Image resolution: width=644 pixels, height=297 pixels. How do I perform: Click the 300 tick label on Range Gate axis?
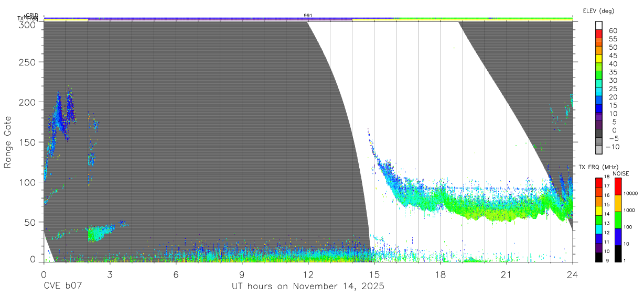pyautogui.click(x=27, y=25)
